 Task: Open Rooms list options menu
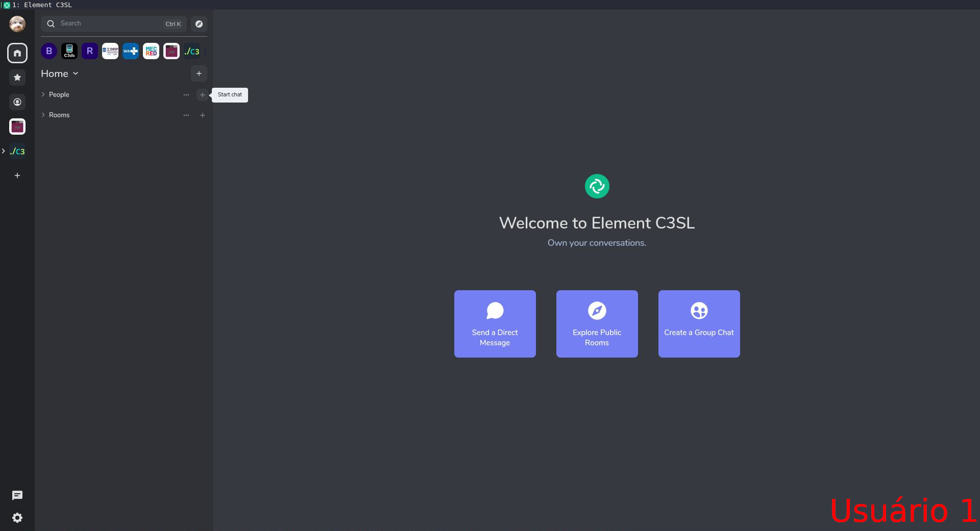tap(186, 115)
